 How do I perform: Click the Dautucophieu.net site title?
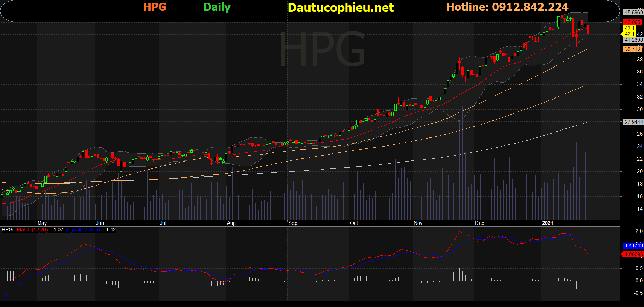click(x=341, y=8)
